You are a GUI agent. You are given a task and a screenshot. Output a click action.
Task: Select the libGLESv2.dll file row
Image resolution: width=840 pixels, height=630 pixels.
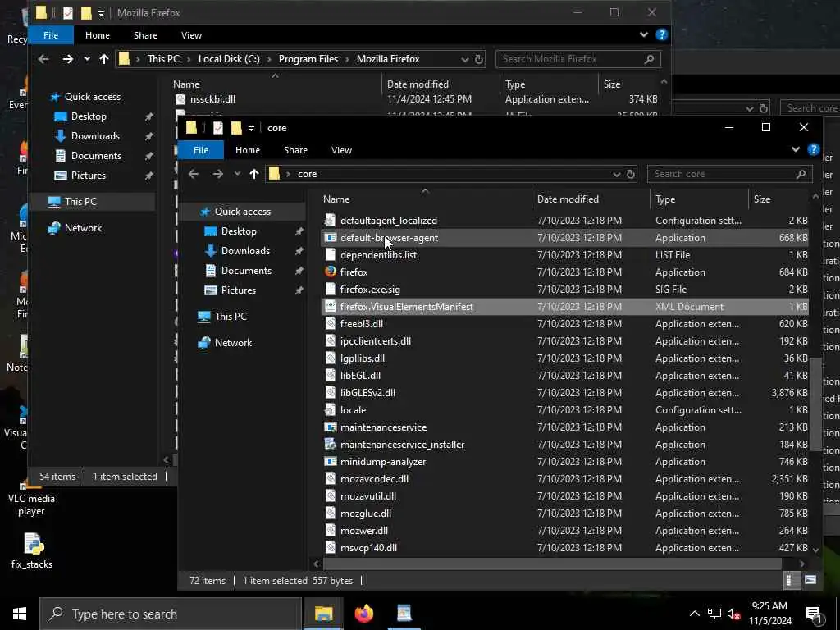tap(565, 393)
